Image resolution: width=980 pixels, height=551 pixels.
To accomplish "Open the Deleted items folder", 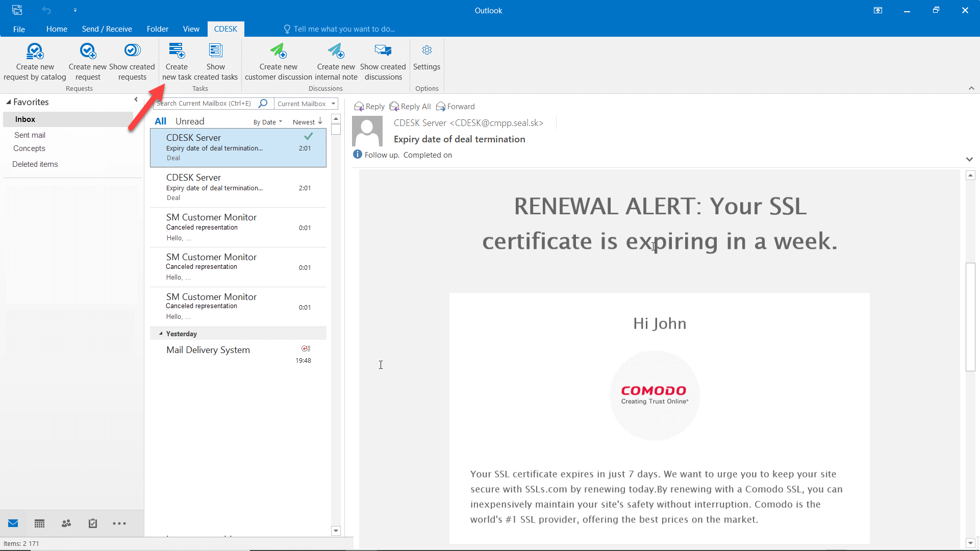I will pos(35,164).
